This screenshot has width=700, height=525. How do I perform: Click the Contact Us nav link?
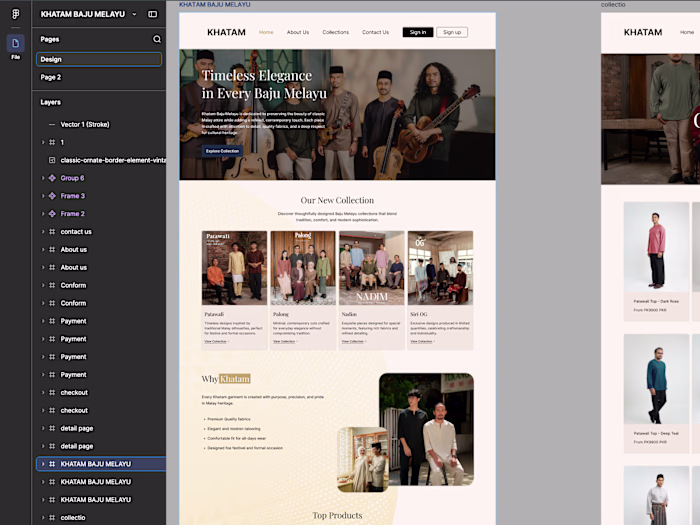[x=375, y=32]
